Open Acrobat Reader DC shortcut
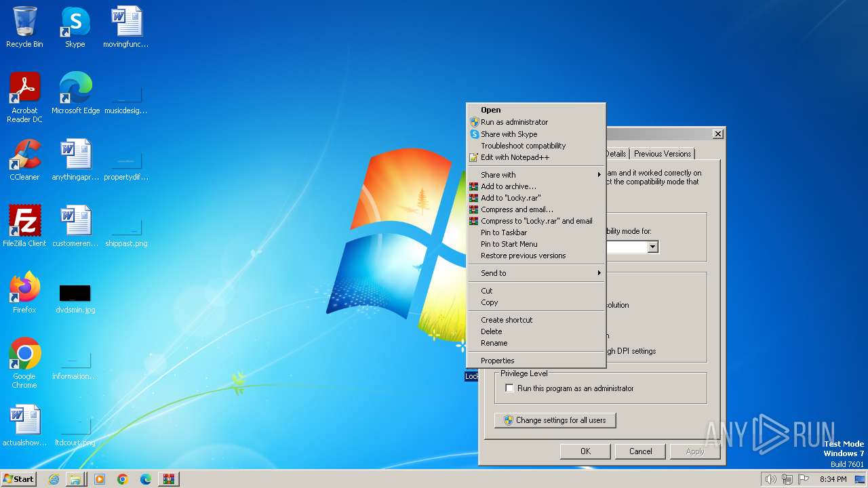This screenshot has width=868, height=488. click(24, 98)
